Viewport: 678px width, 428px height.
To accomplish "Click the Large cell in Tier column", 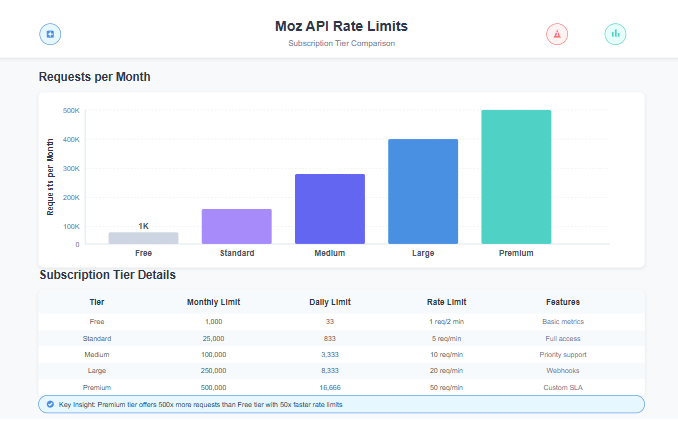I will click(97, 371).
